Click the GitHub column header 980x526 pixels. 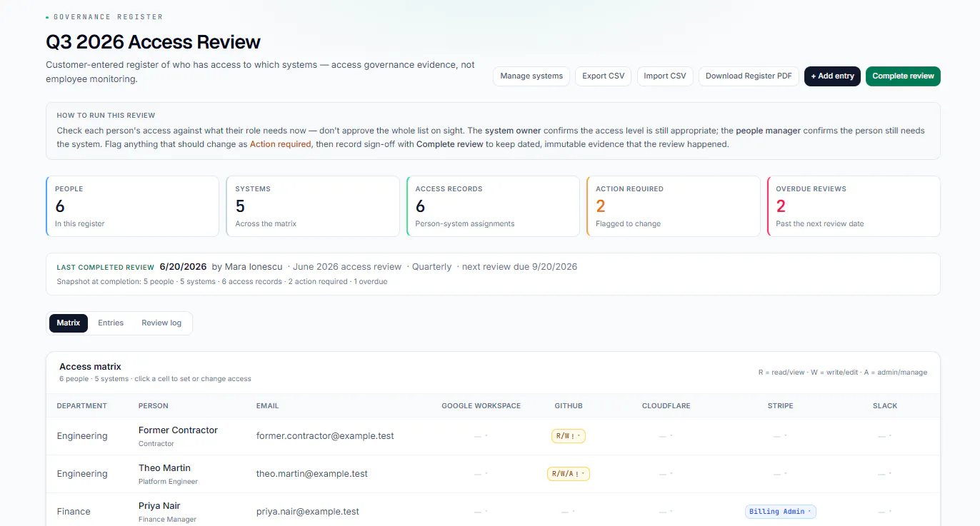point(569,405)
